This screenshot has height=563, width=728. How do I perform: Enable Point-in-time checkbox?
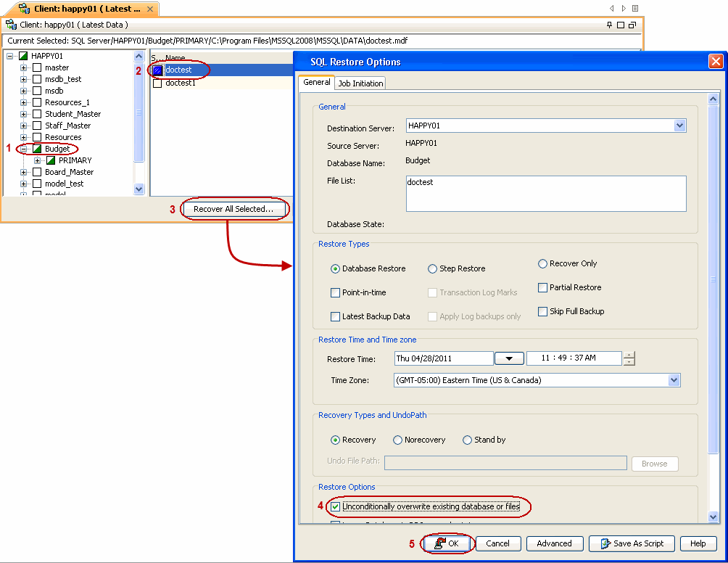click(335, 292)
